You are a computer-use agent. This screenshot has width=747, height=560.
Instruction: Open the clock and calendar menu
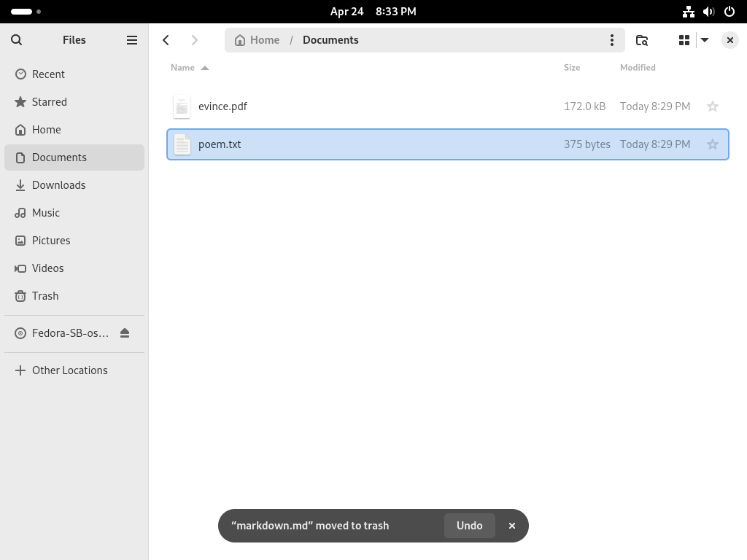click(373, 12)
